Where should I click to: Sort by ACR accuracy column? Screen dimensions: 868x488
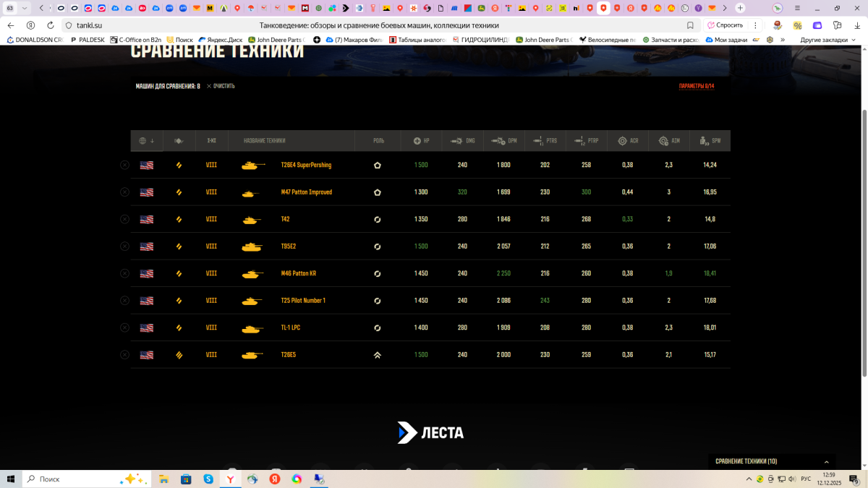tap(628, 141)
